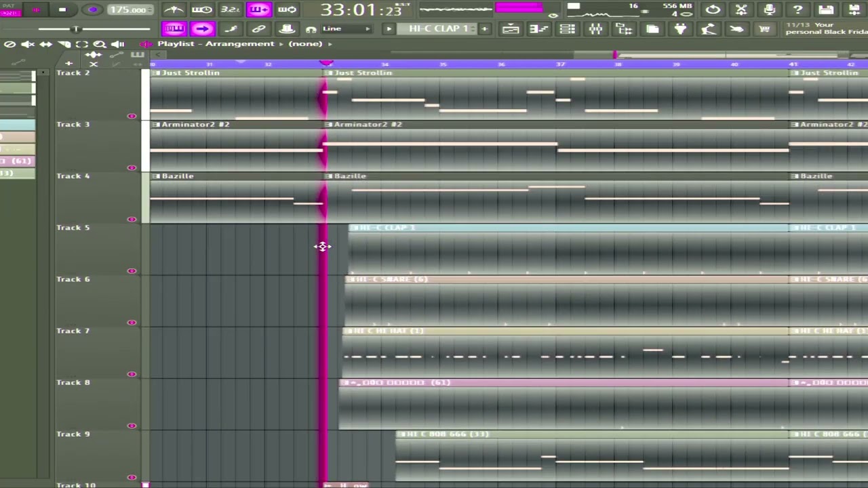The height and width of the screenshot is (488, 868).
Task: Click the record button
Action: [x=93, y=9]
